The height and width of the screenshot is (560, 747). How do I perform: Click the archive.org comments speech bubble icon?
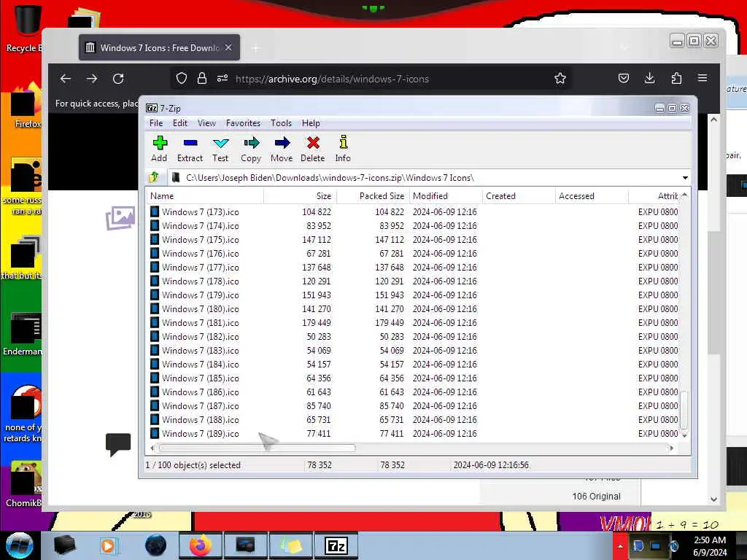pos(118,444)
